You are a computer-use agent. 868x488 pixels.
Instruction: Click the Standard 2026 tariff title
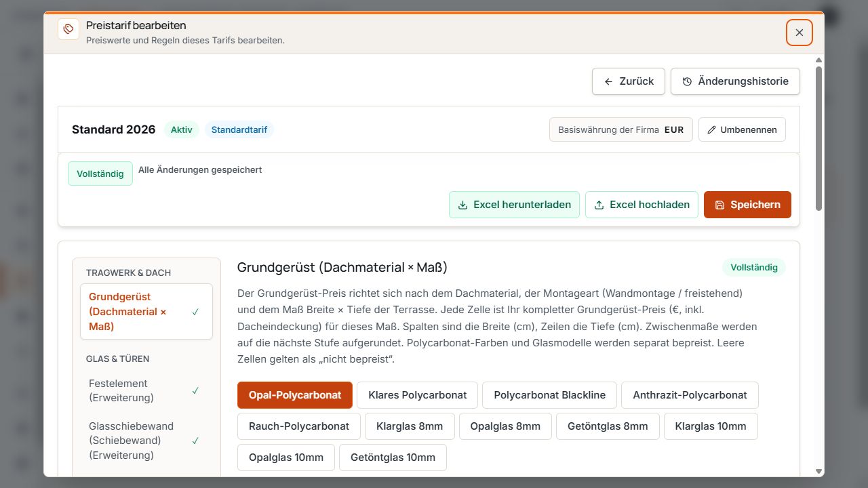[x=113, y=129]
